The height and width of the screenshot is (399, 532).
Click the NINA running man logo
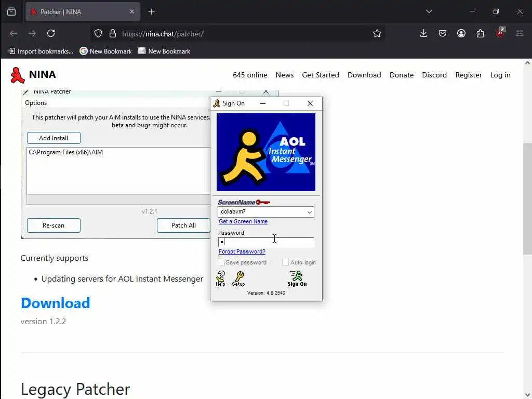(x=17, y=75)
